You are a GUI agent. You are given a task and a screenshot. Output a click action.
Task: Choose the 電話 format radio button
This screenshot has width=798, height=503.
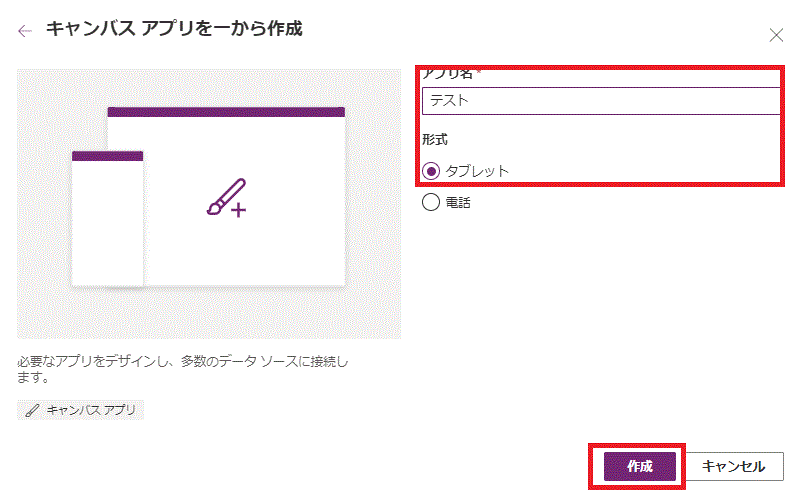(x=431, y=202)
